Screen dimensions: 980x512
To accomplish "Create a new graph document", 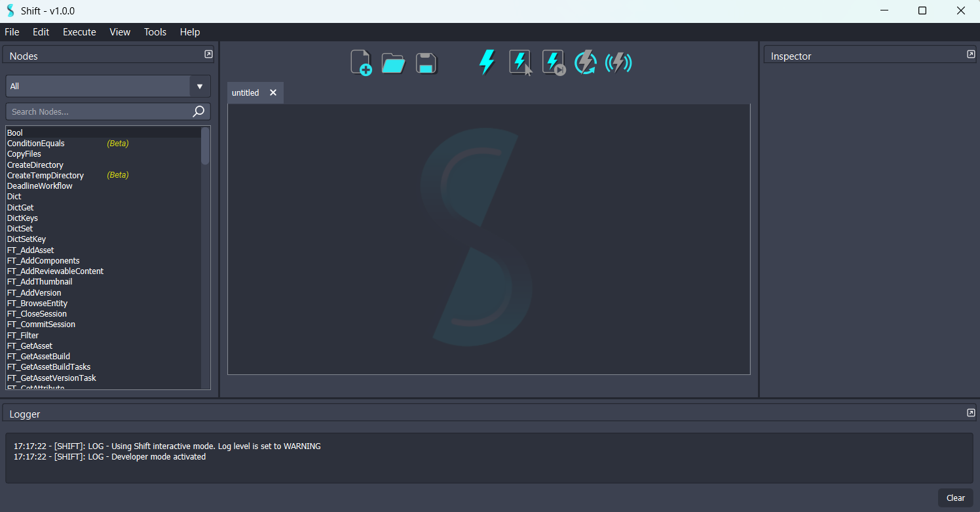I will [361, 62].
